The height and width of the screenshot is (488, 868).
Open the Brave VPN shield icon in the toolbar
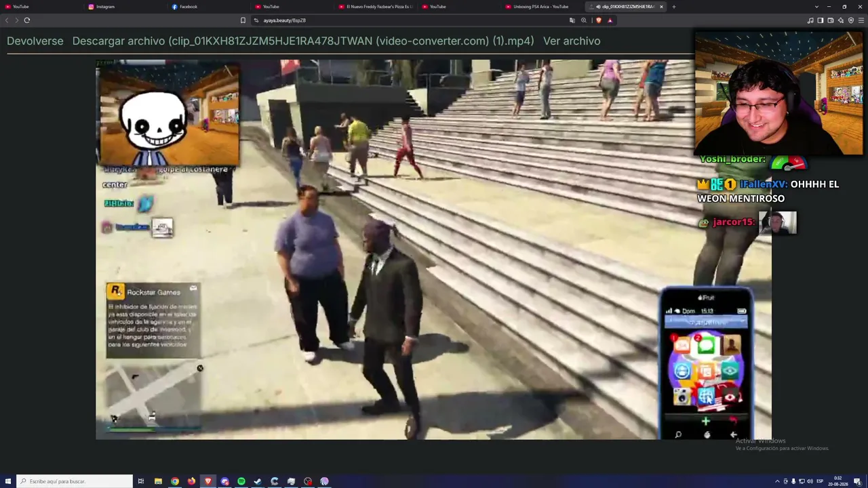851,20
